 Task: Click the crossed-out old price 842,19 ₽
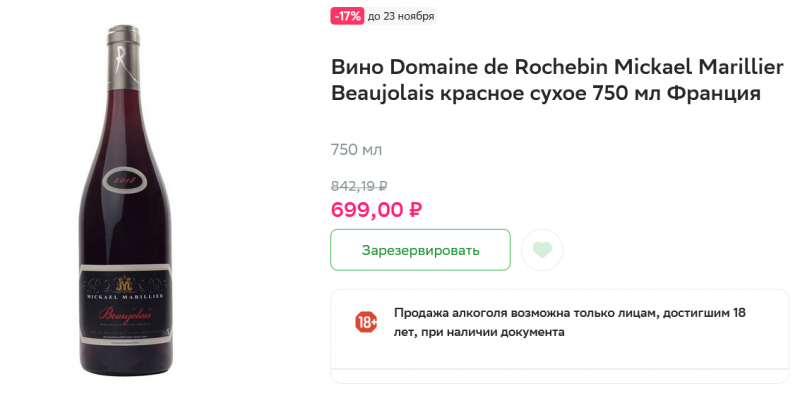[359, 186]
